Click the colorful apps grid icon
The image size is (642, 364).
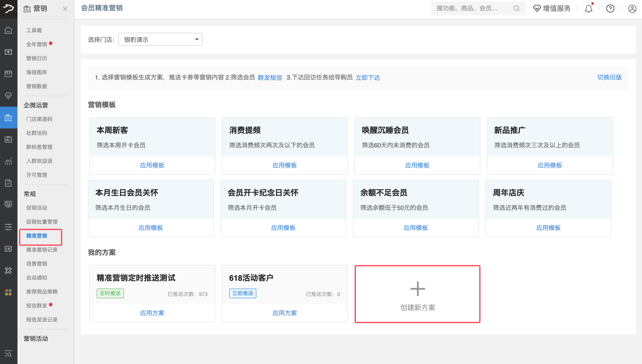tap(8, 292)
